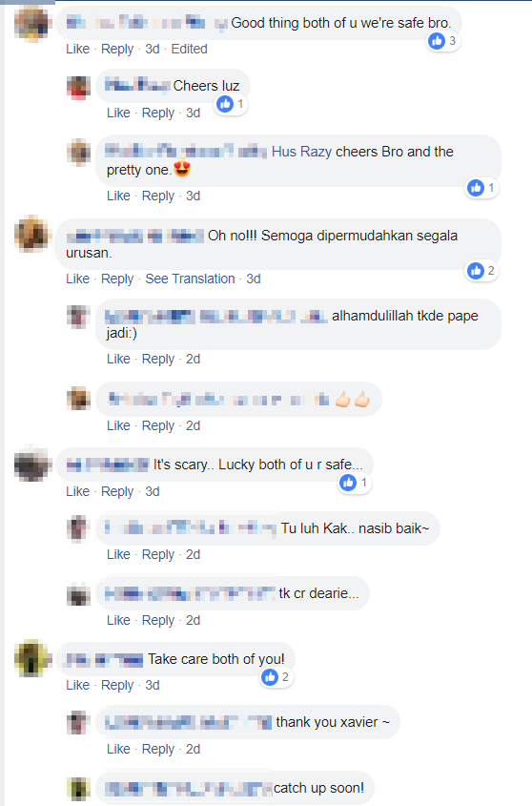Click Reply under 'It's scary' comment
The height and width of the screenshot is (806, 532).
117,491
